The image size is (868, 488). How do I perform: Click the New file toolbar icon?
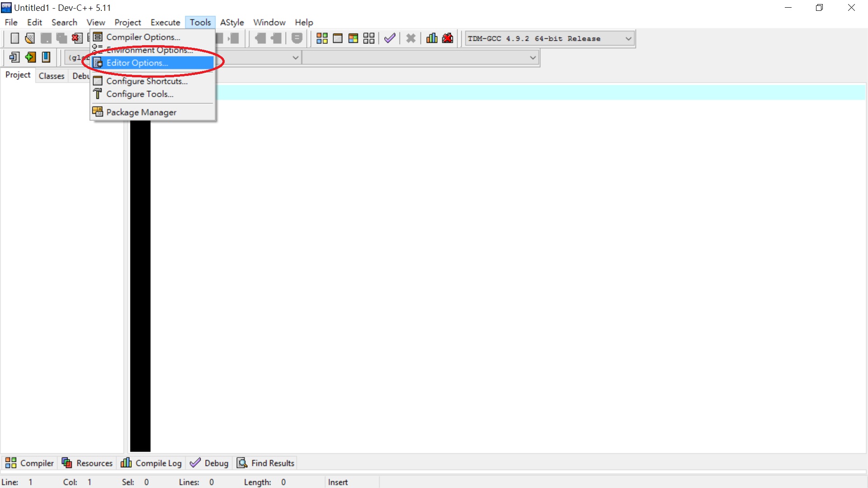(14, 38)
